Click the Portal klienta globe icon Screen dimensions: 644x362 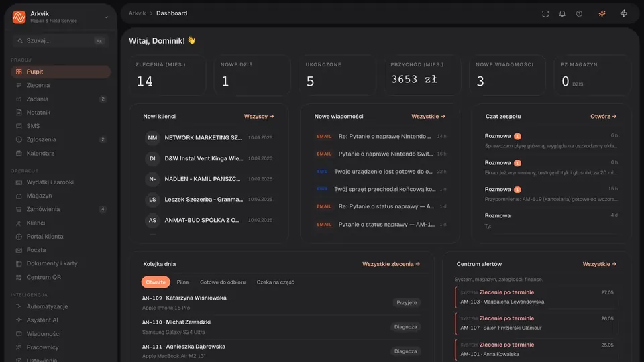tap(19, 237)
